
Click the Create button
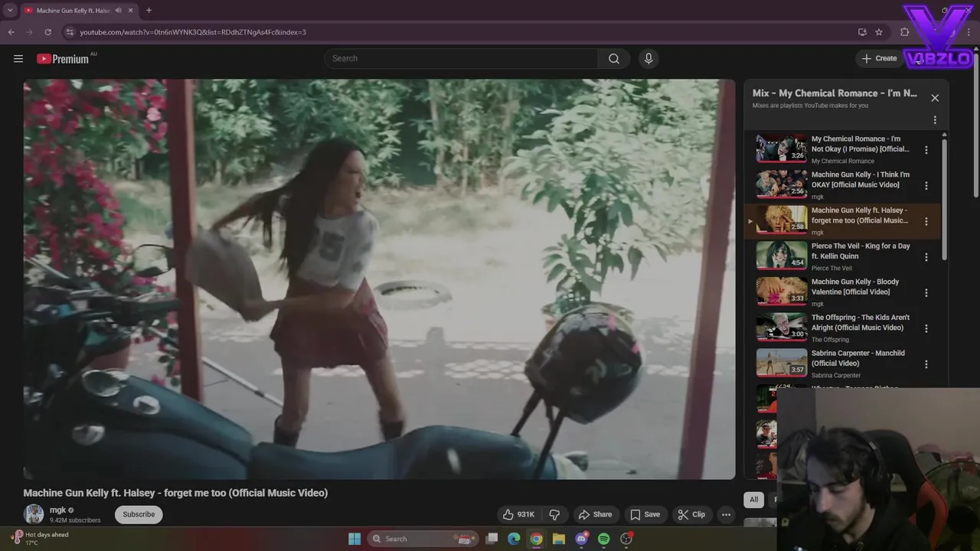(x=879, y=58)
